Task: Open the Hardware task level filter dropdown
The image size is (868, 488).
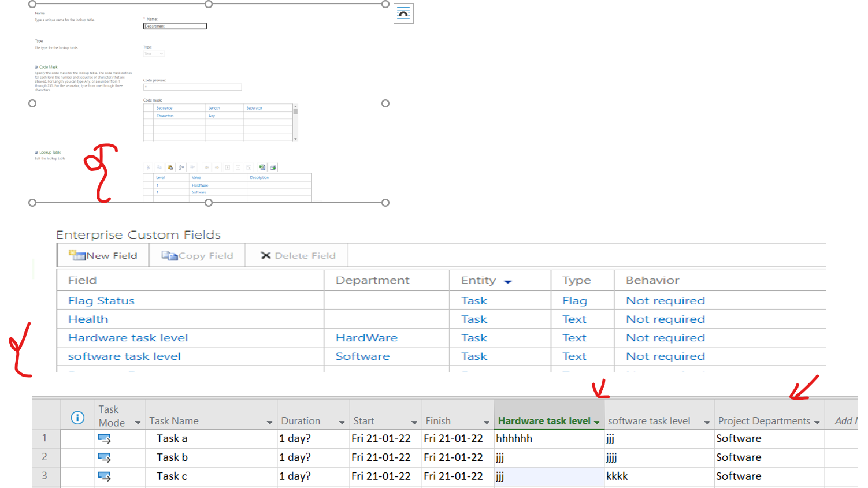Action: [597, 421]
